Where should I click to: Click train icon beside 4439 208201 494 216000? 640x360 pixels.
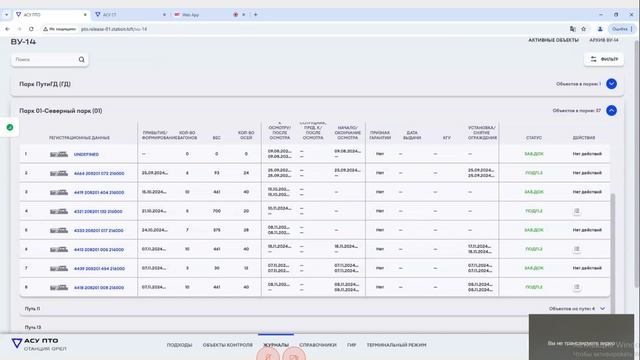pos(59,269)
